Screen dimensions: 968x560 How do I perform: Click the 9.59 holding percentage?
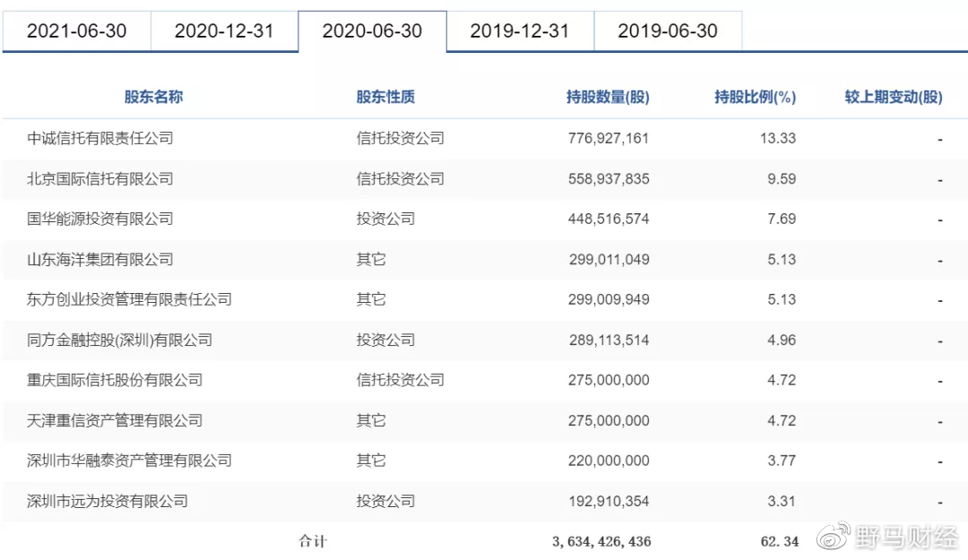click(x=782, y=178)
